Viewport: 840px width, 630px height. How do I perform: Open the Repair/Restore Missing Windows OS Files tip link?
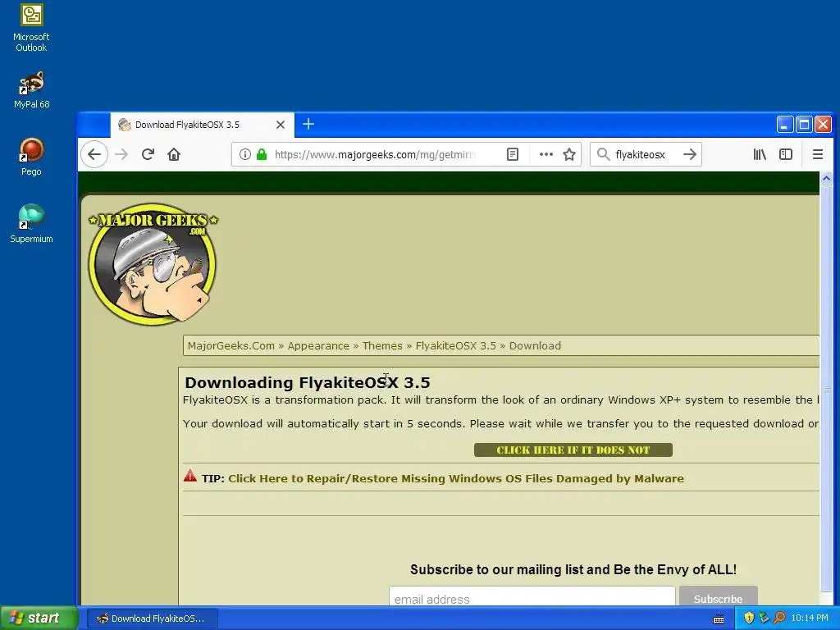pos(456,479)
